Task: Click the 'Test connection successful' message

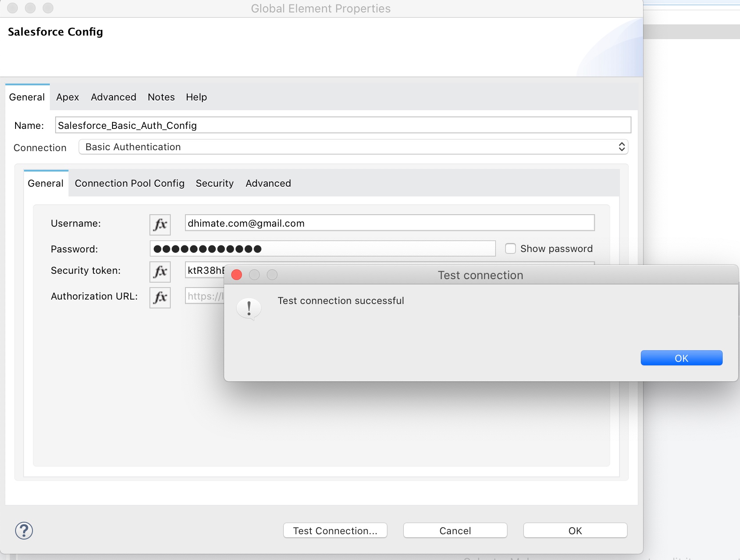Action: click(x=341, y=301)
